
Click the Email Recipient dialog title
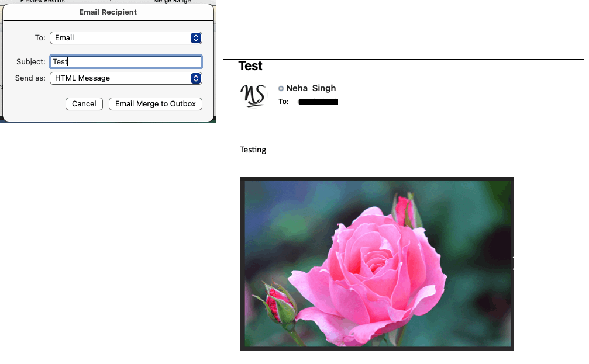tap(108, 12)
